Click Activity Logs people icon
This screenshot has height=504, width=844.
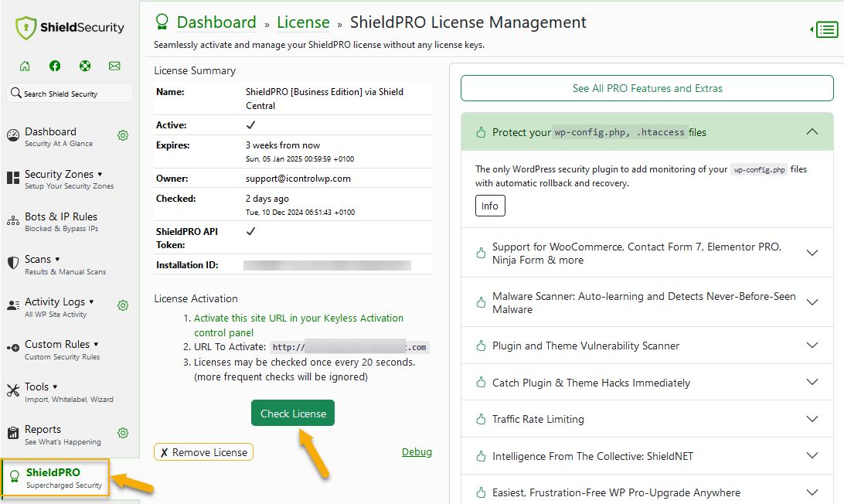[x=13, y=305]
